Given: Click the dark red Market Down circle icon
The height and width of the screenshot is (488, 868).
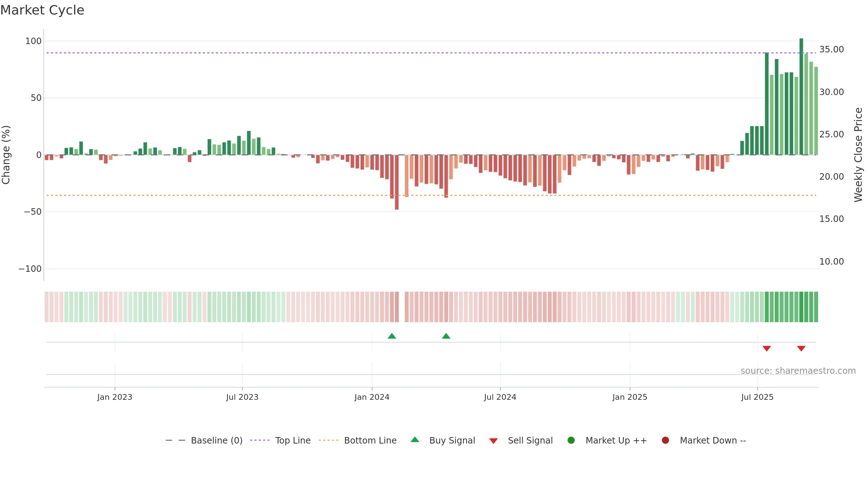Looking at the screenshot, I should 665,440.
